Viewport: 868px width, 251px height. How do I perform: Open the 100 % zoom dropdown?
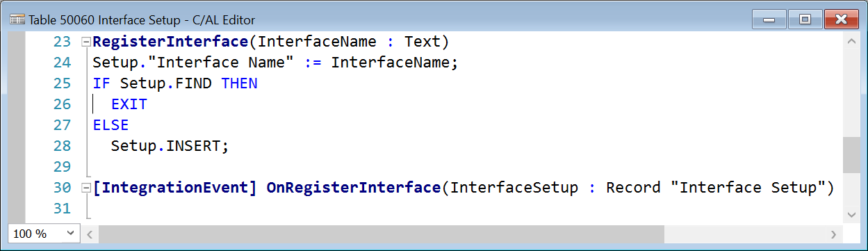coord(43,234)
